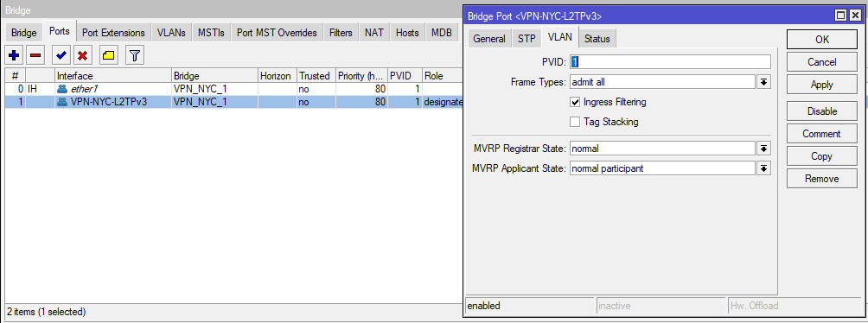Open Status tab in dialog

click(597, 39)
